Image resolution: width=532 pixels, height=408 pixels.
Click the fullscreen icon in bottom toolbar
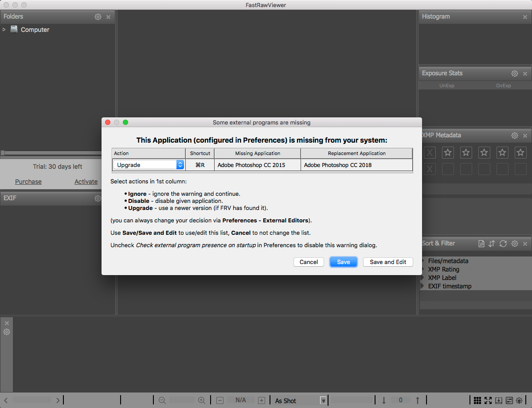pyautogui.click(x=488, y=400)
